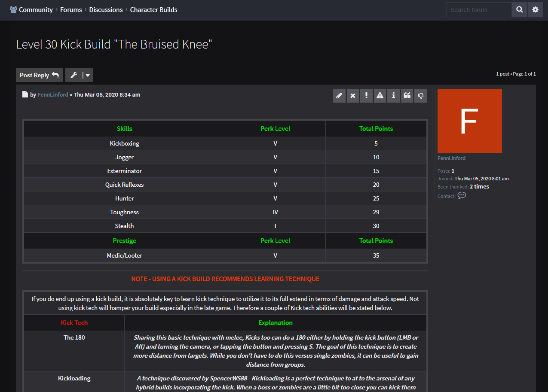Submit the search with the magnifier icon
548x392 pixels.
519,9
